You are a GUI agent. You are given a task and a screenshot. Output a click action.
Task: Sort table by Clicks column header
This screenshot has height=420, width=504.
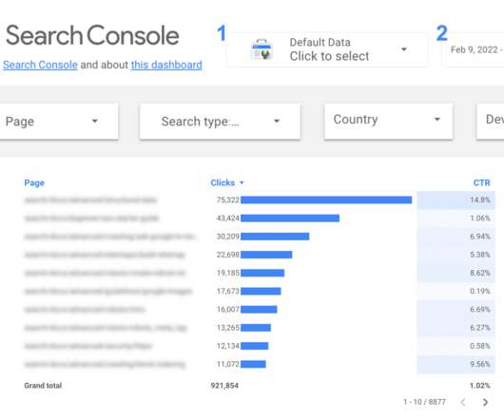(x=223, y=182)
